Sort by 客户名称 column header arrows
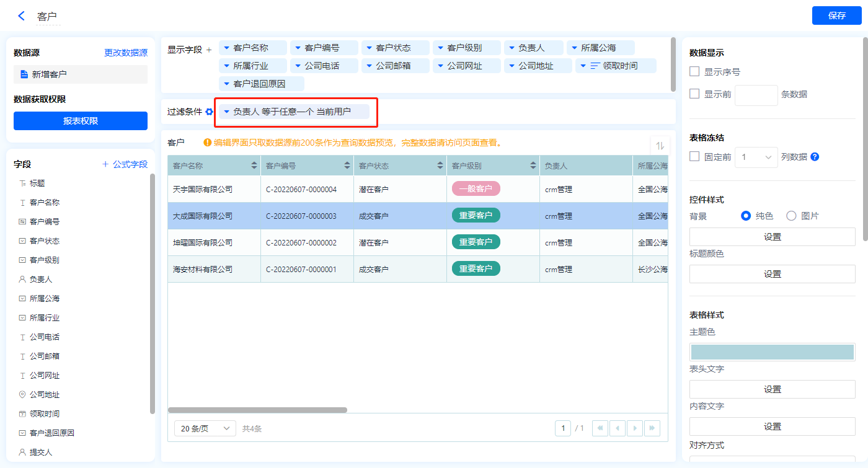 [x=254, y=166]
